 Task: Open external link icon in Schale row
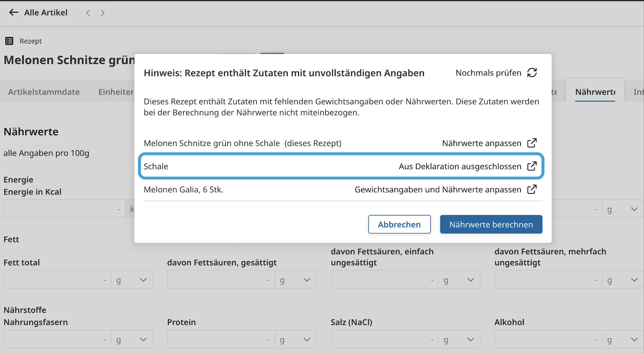click(532, 166)
